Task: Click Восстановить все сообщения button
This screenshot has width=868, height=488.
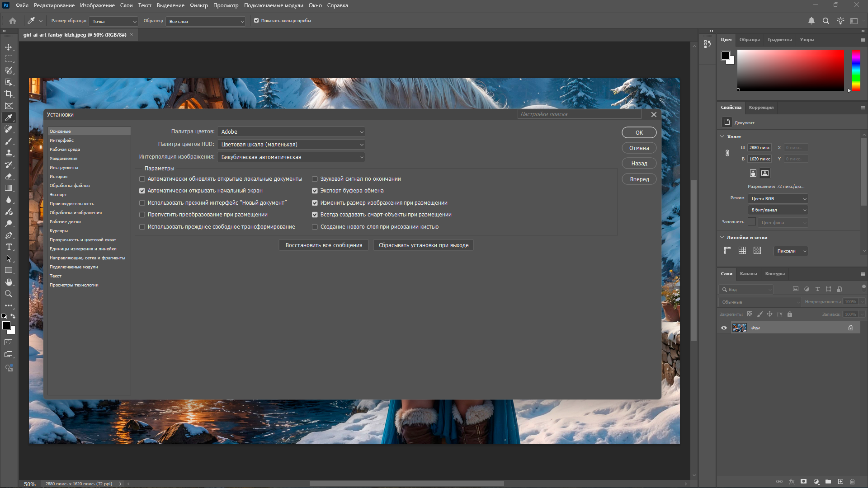Action: [324, 245]
